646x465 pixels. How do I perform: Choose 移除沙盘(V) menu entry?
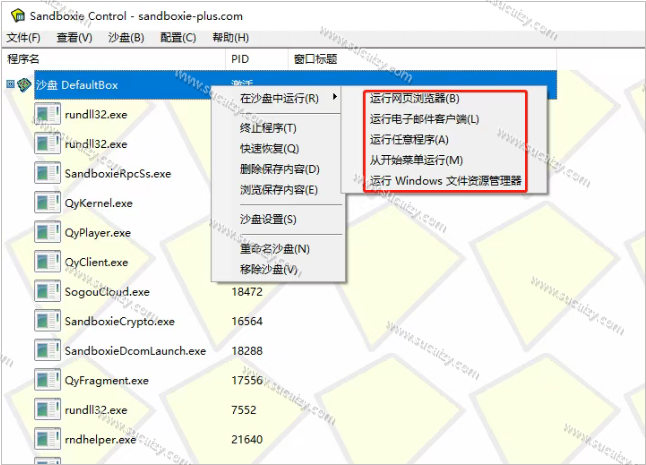(x=269, y=269)
